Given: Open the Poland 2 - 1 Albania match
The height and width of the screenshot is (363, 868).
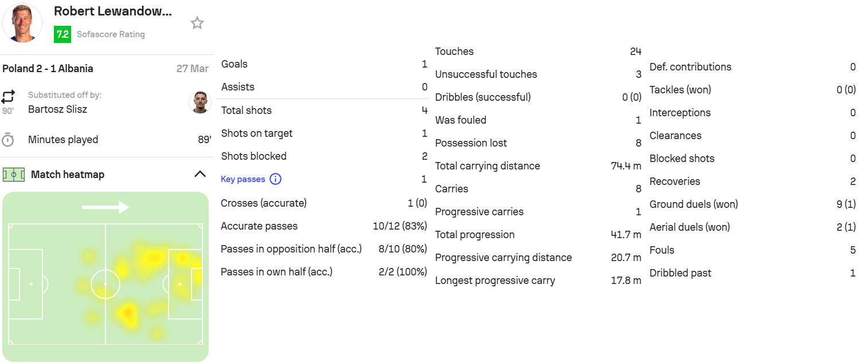Looking at the screenshot, I should point(48,69).
